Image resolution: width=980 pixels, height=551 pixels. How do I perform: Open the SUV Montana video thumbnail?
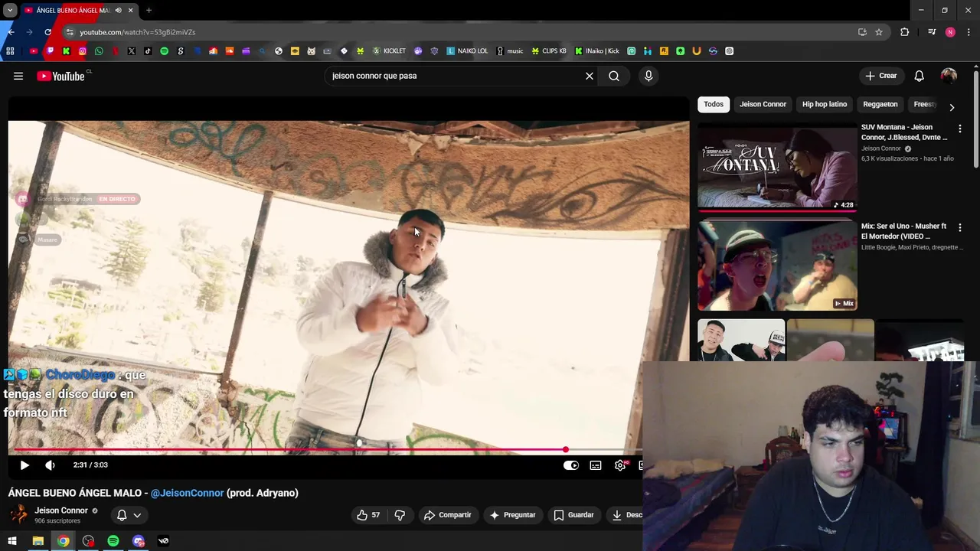pyautogui.click(x=777, y=167)
